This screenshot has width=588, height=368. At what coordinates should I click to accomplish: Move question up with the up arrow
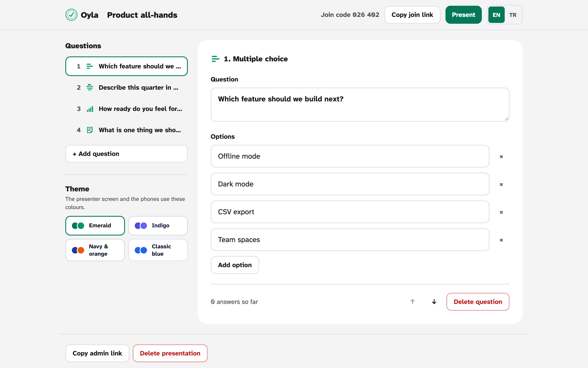(412, 301)
